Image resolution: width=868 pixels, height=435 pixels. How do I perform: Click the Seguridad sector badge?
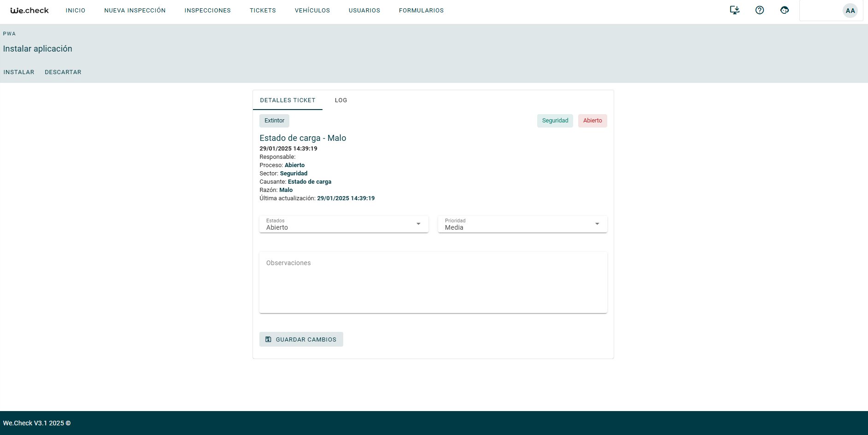coord(555,121)
